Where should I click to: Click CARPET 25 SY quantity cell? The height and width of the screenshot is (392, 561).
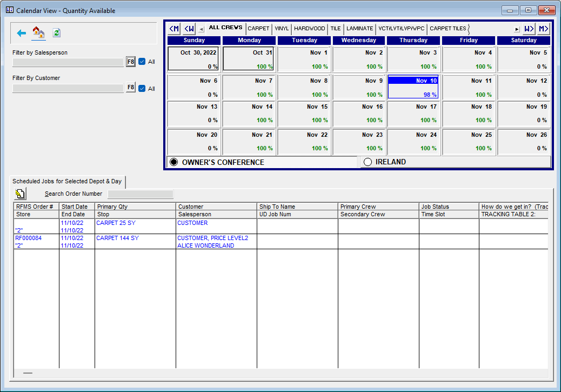pyautogui.click(x=116, y=223)
